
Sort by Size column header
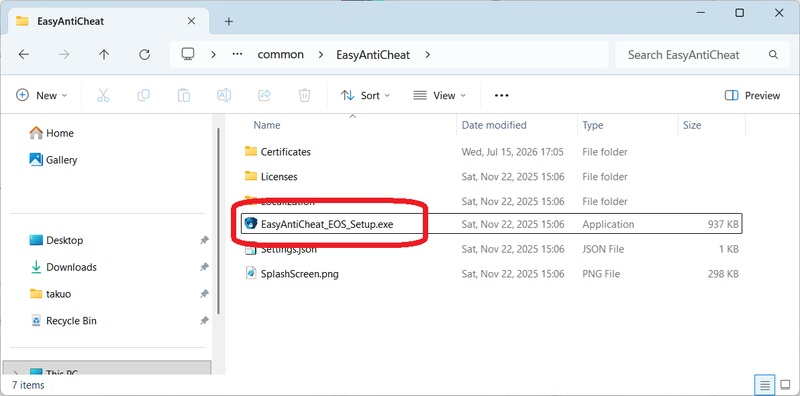point(692,125)
